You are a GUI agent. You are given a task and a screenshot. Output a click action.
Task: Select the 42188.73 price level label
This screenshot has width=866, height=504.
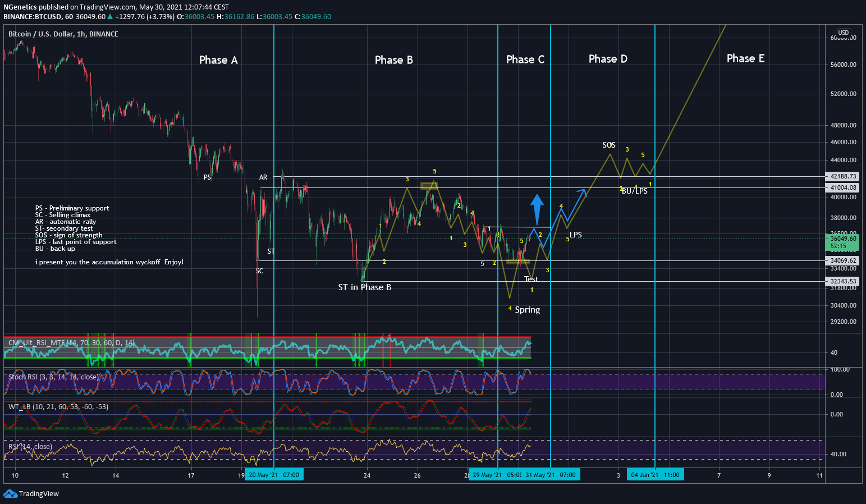(843, 176)
